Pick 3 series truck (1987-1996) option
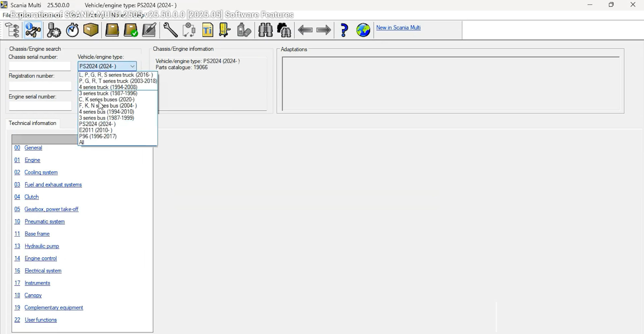Viewport: 644px width, 334px height. point(118,93)
